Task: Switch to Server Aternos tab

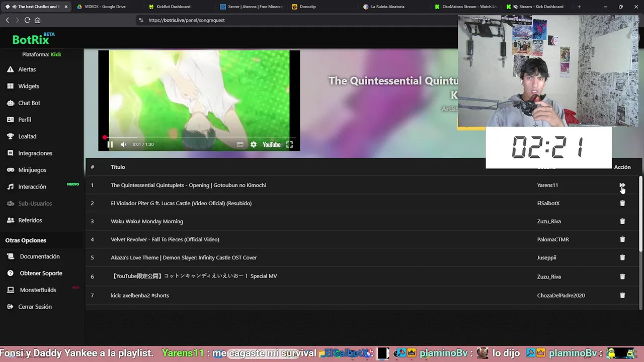Action: [252, 7]
